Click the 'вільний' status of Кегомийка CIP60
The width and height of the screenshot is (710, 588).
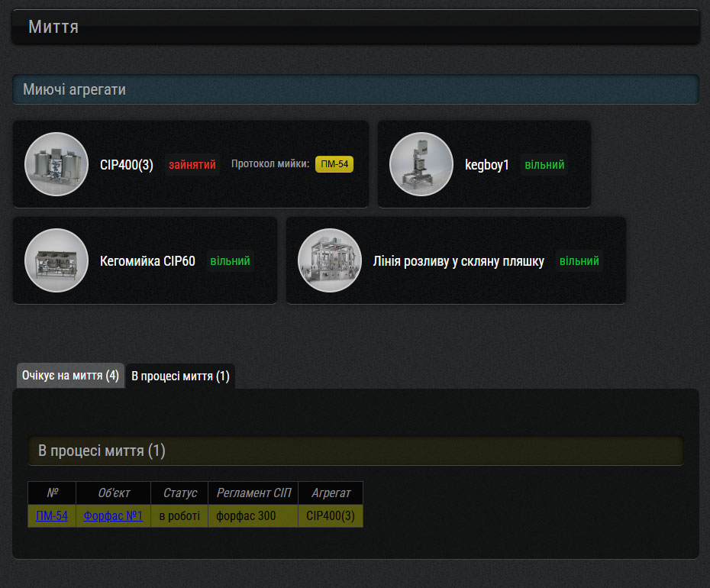(230, 261)
